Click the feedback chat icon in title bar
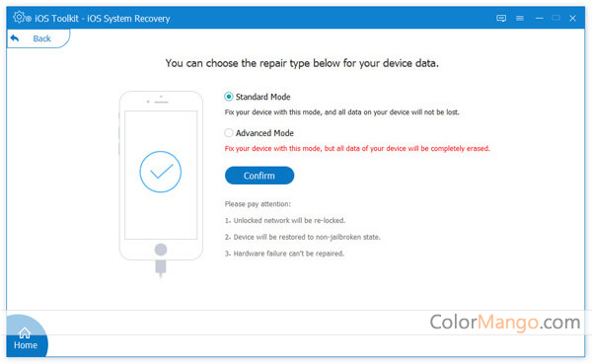This screenshot has height=364, width=592. [501, 18]
